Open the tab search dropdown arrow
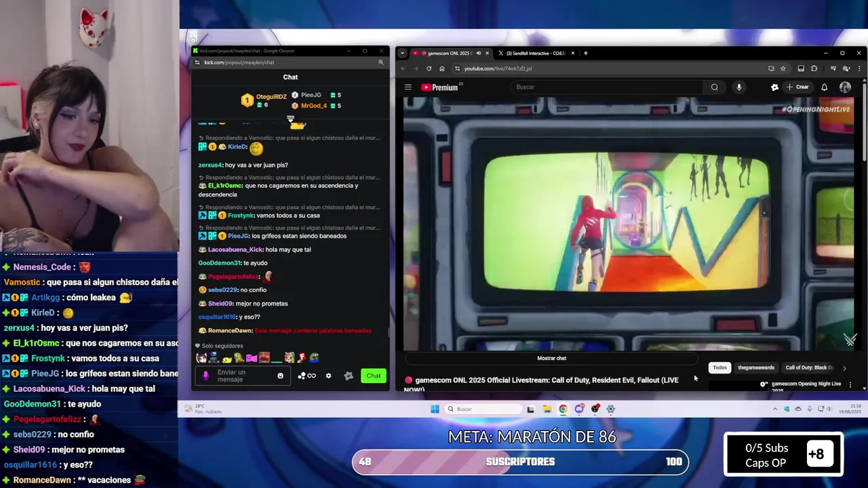868x488 pixels. [402, 53]
